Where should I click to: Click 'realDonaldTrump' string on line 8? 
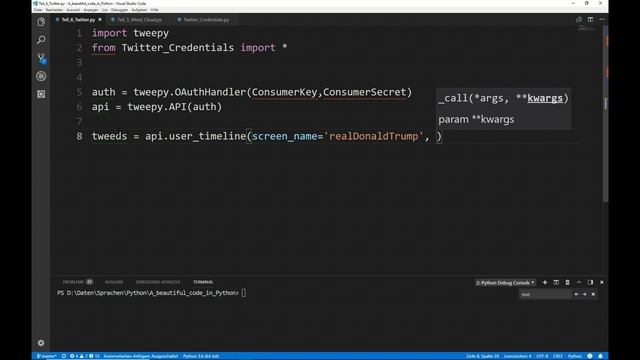[x=373, y=136]
